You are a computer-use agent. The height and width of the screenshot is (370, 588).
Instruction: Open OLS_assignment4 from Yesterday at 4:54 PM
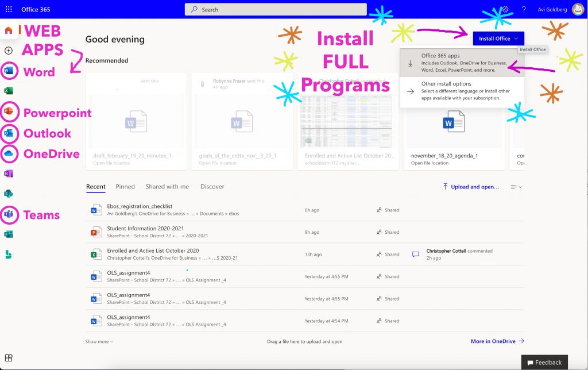[128, 317]
